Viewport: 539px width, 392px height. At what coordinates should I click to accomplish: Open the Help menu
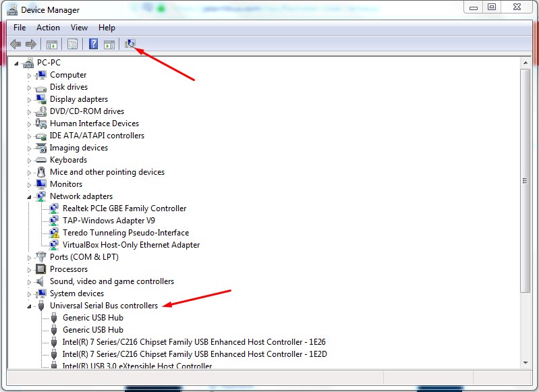(107, 28)
